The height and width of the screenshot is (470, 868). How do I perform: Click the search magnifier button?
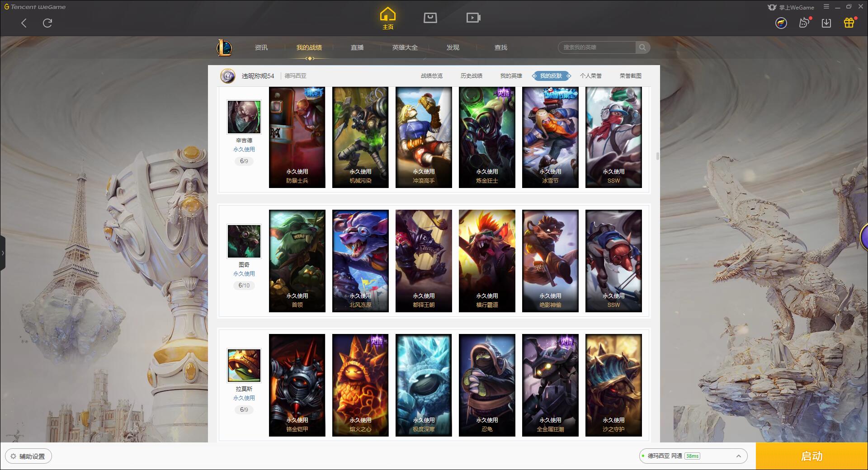(642, 47)
